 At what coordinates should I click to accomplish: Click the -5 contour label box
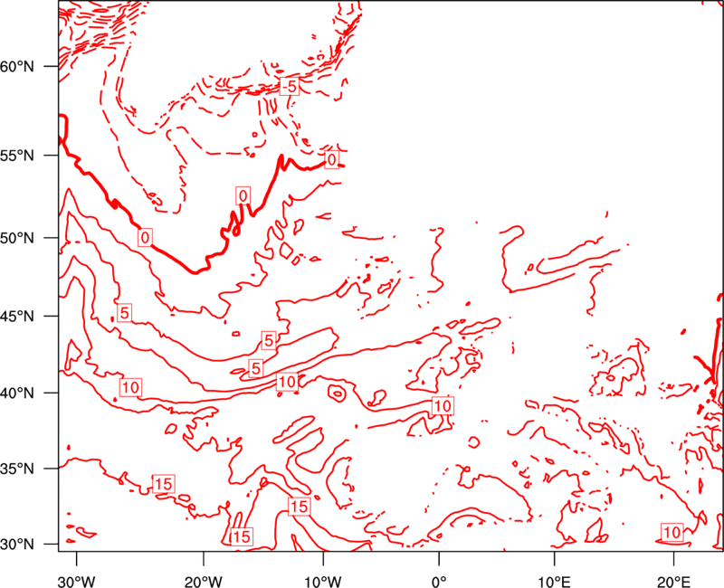289,86
